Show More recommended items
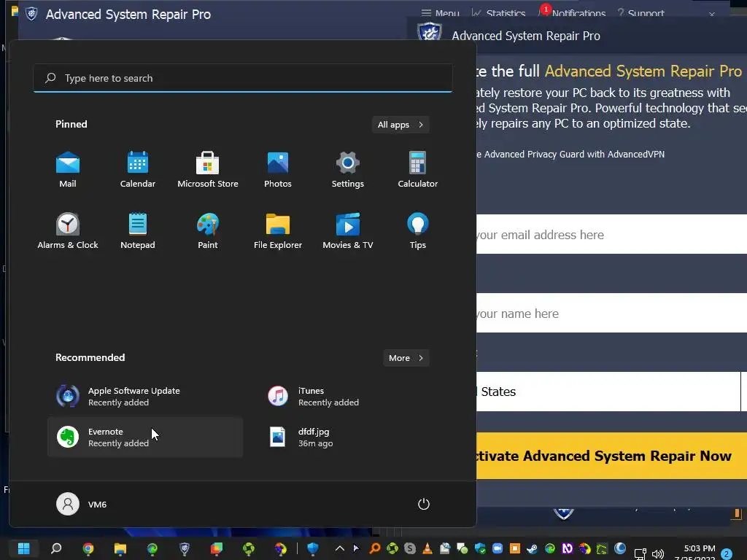747x560 pixels. point(406,358)
